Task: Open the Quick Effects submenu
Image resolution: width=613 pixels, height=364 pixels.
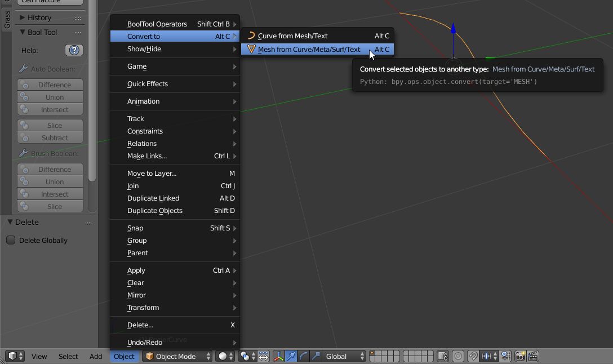Action: pyautogui.click(x=175, y=83)
